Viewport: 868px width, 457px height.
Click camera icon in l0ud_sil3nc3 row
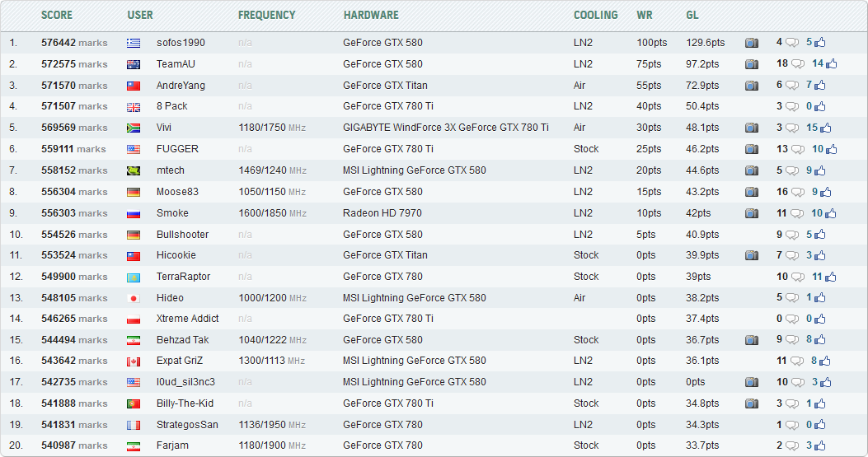[751, 382]
